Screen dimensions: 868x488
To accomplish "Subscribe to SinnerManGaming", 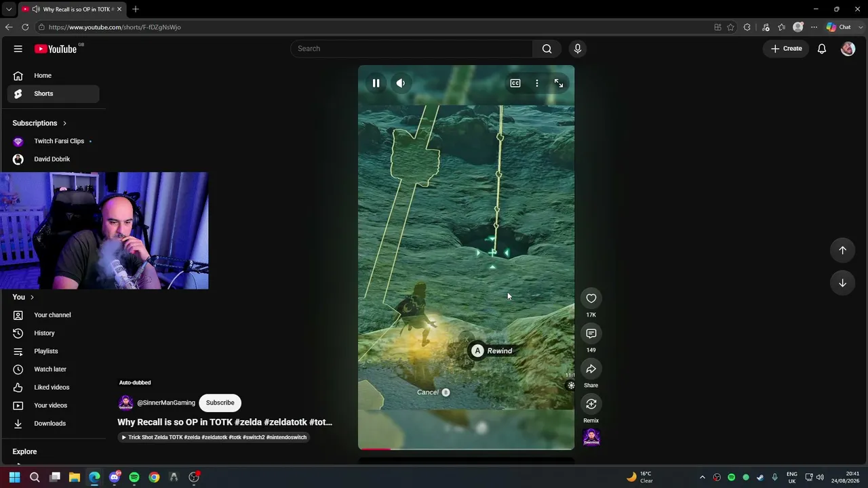I will point(220,403).
